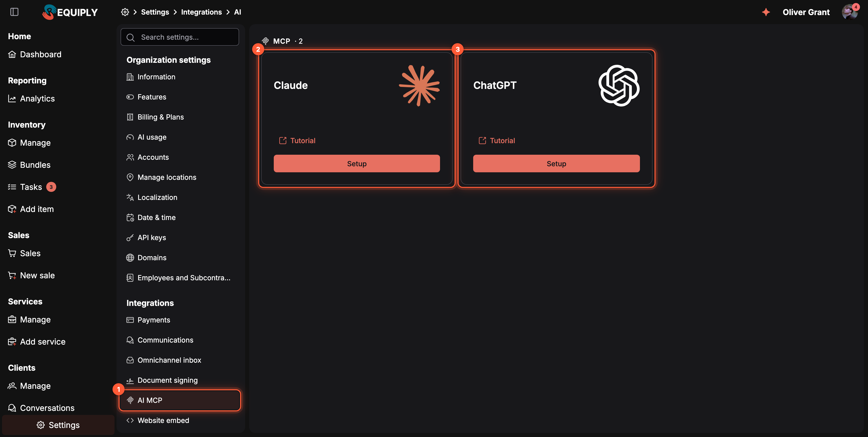
Task: Open the Tutorial link on the ChatGPT card
Action: 497,140
